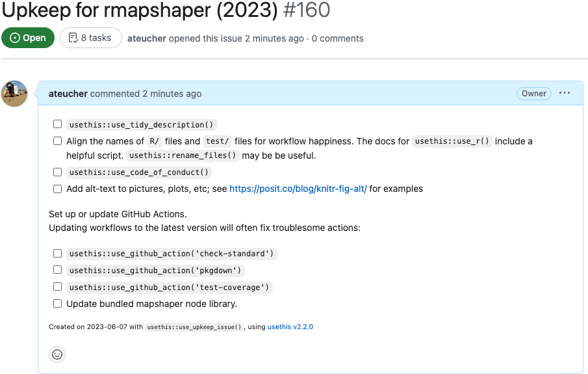This screenshot has height=374, width=588.
Task: Click the issue title 'Upkeep for rmapshaper (2023)'
Action: tap(140, 10)
